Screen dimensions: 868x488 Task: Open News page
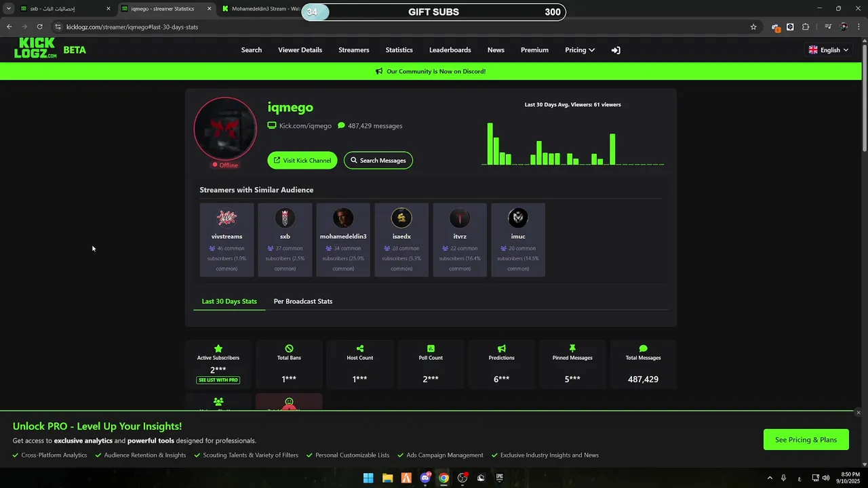click(x=496, y=50)
